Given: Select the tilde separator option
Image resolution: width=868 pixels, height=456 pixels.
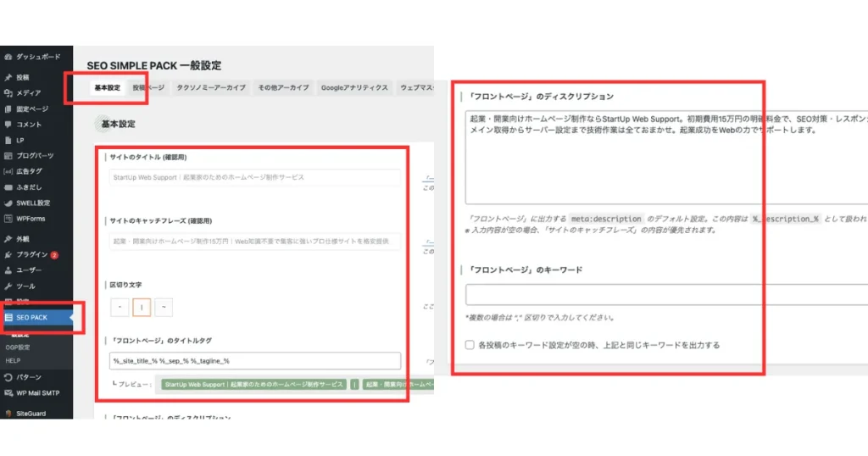Looking at the screenshot, I should (x=164, y=307).
